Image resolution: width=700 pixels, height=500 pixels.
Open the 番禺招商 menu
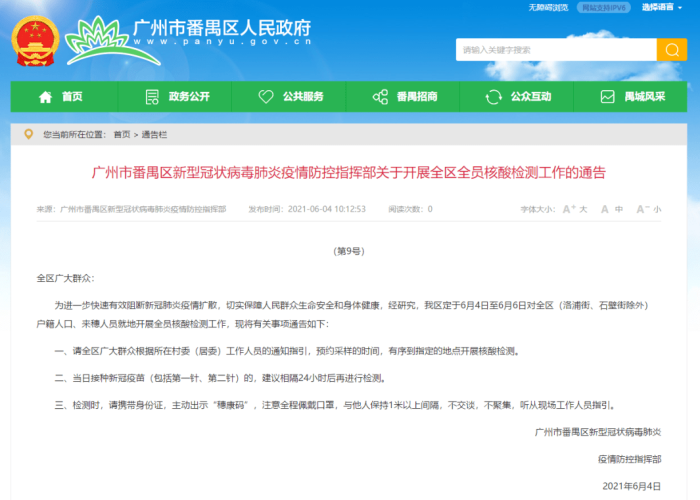tap(403, 96)
